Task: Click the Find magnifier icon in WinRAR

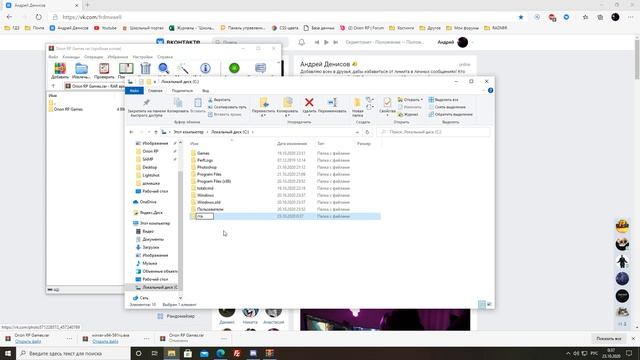Action: 164,69
